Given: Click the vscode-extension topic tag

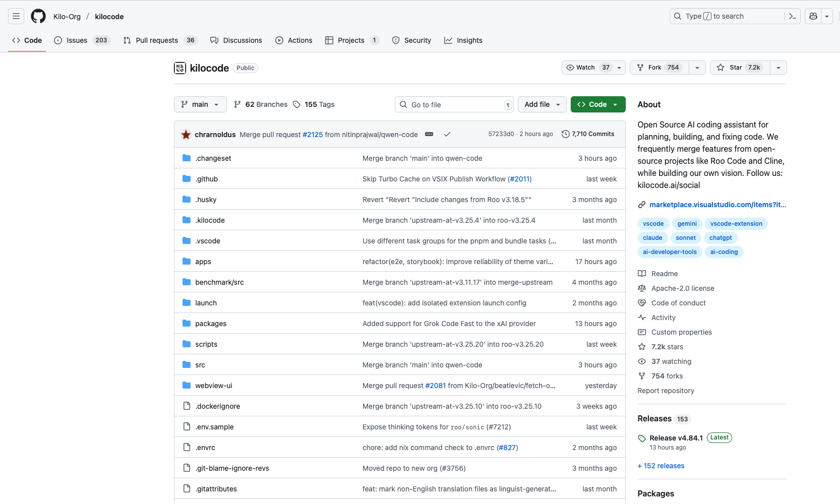Looking at the screenshot, I should pyautogui.click(x=736, y=224).
